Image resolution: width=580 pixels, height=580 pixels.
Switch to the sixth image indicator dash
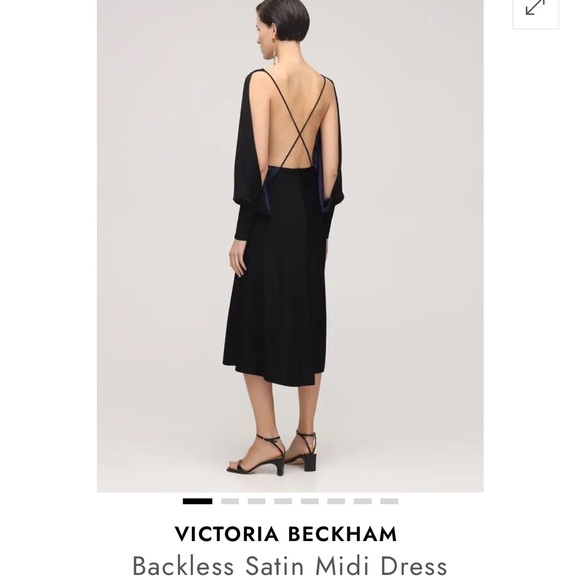[336, 501]
